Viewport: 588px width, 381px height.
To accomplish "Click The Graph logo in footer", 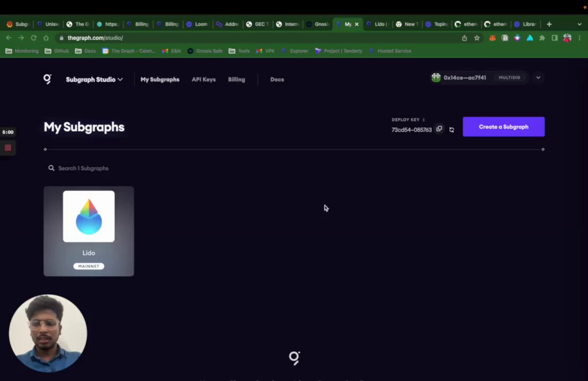I will click(295, 358).
